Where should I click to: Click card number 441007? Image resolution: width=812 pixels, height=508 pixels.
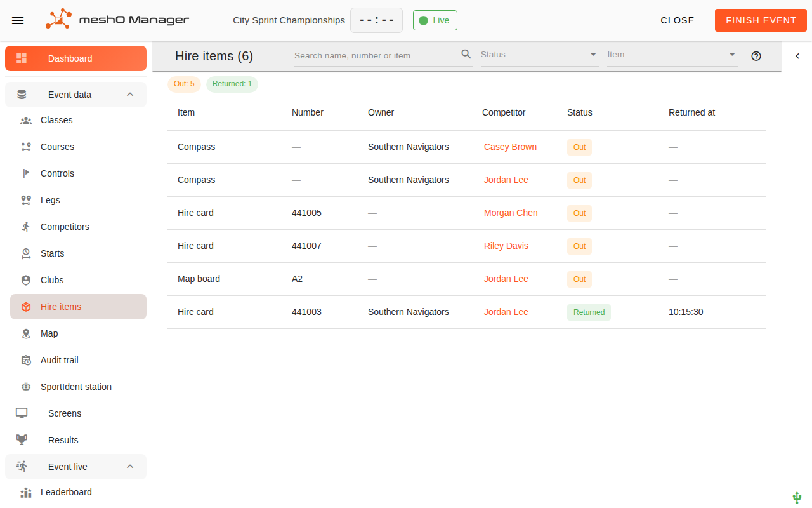pos(306,246)
